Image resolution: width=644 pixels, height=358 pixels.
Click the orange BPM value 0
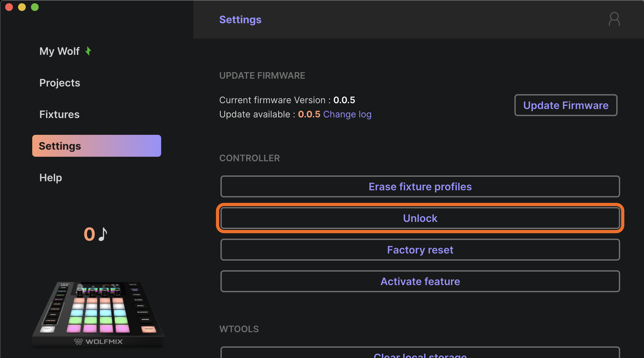(89, 234)
